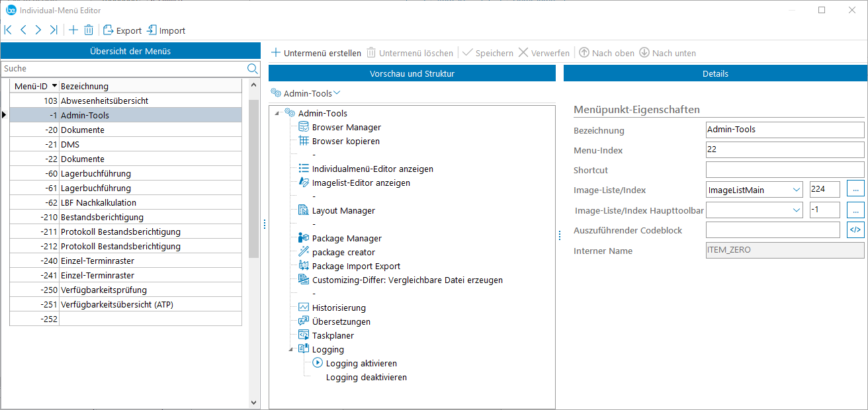868x410 pixels.
Task: Open image picker next to index 224
Action: 855,190
